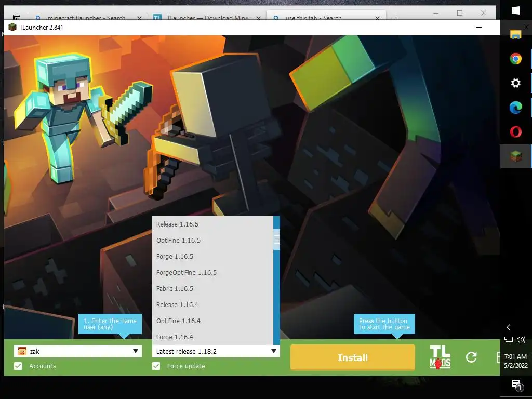The width and height of the screenshot is (532, 399).
Task: Show hidden system tray icons chevron
Action: tap(508, 327)
